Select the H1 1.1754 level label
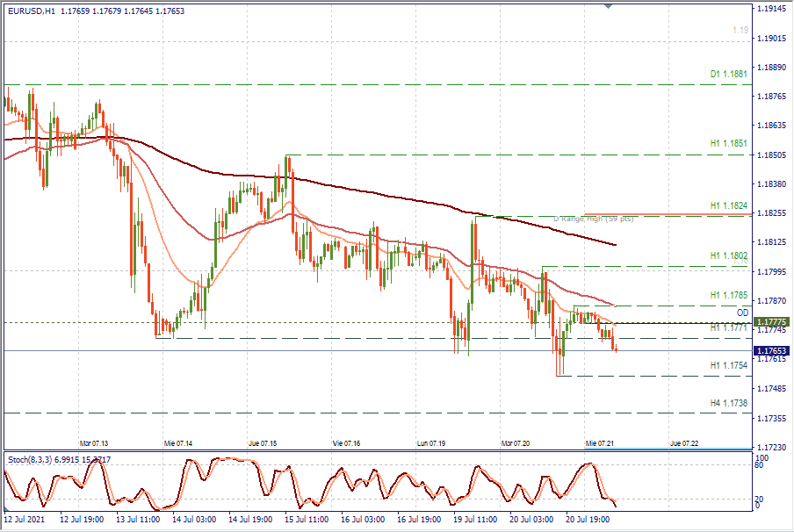Viewport: 794px width, 532px height. click(x=728, y=365)
